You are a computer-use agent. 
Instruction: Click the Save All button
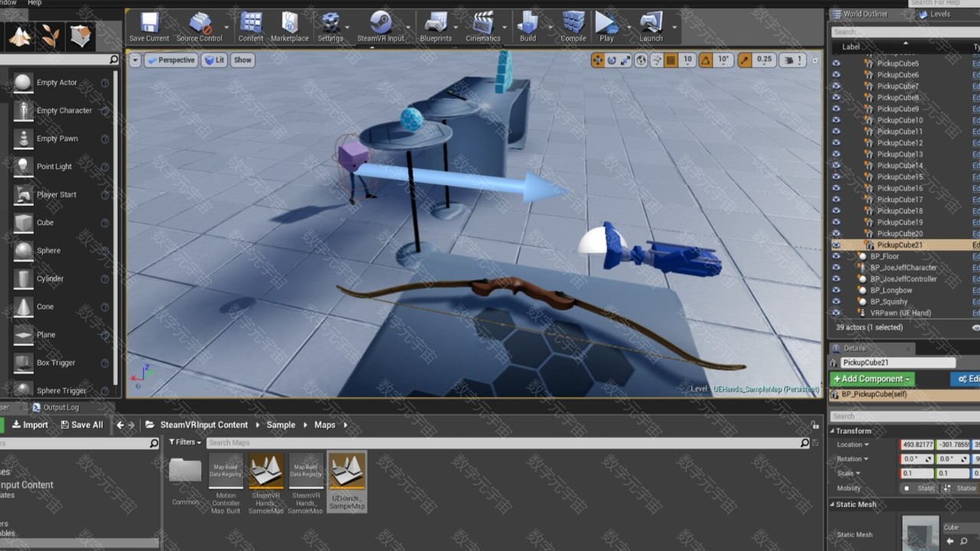82,425
